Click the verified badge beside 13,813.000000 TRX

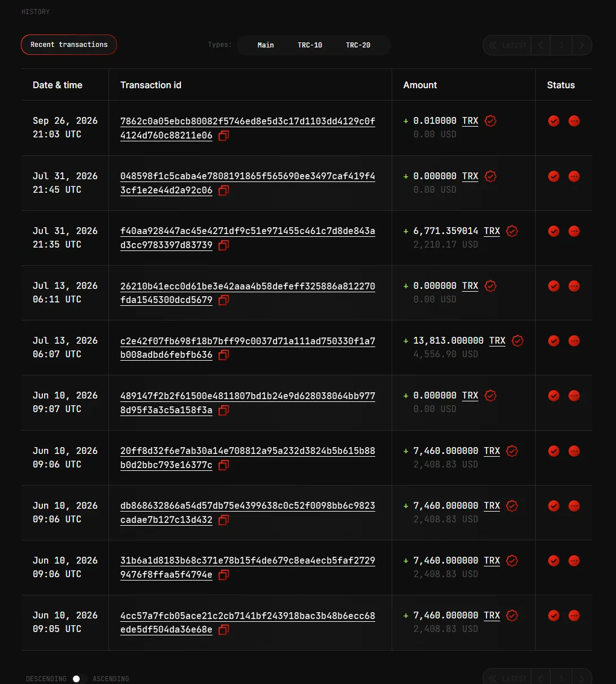click(x=517, y=341)
